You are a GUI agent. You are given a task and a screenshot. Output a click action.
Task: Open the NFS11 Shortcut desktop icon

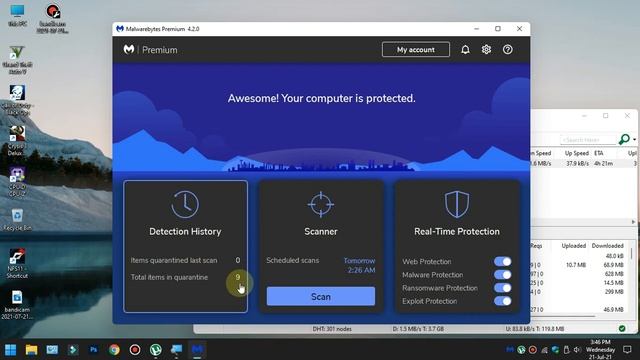[17, 263]
